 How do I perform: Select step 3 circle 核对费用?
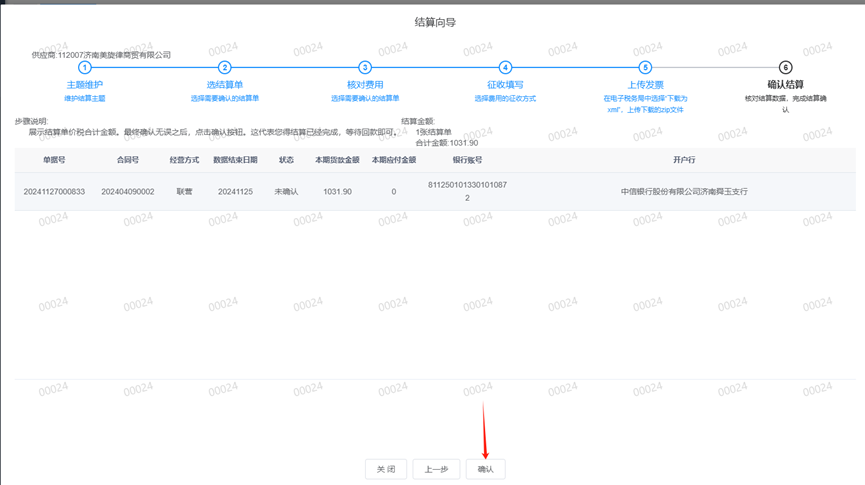click(365, 67)
